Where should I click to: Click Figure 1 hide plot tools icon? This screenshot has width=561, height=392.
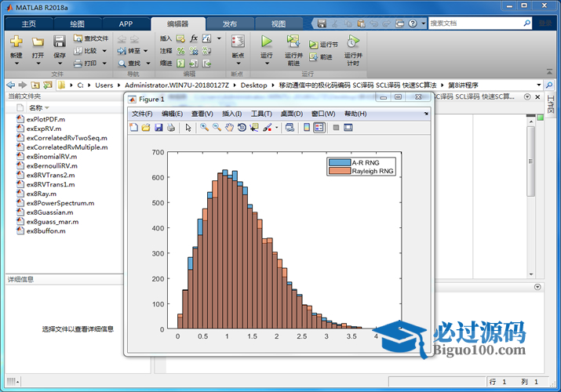[x=336, y=127]
